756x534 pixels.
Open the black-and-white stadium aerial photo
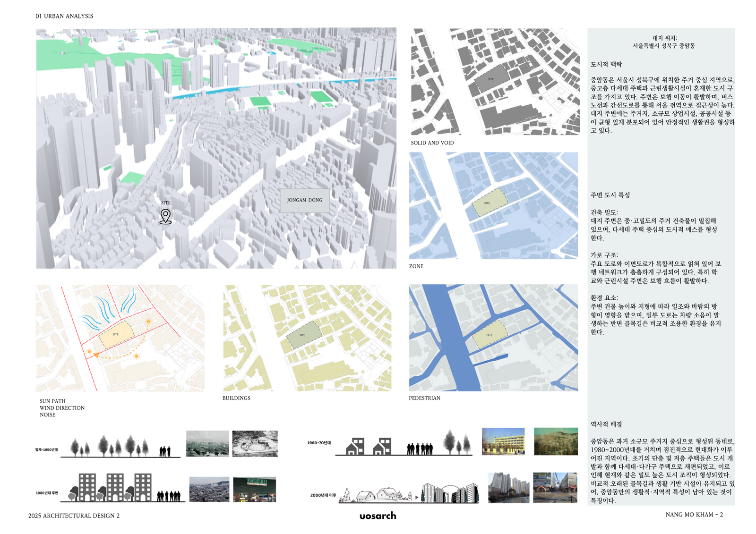255,443
